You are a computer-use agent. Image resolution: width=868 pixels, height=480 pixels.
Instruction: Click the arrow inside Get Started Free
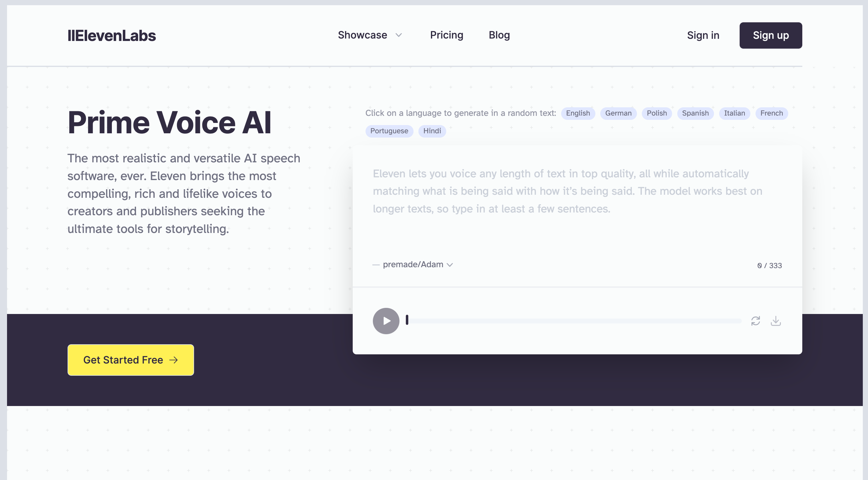point(174,360)
